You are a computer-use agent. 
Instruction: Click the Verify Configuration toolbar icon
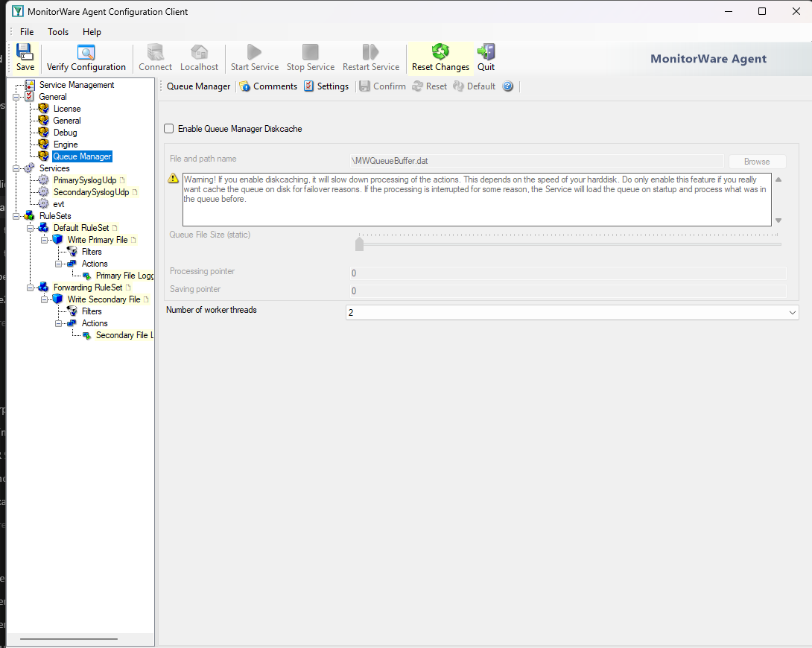click(86, 52)
